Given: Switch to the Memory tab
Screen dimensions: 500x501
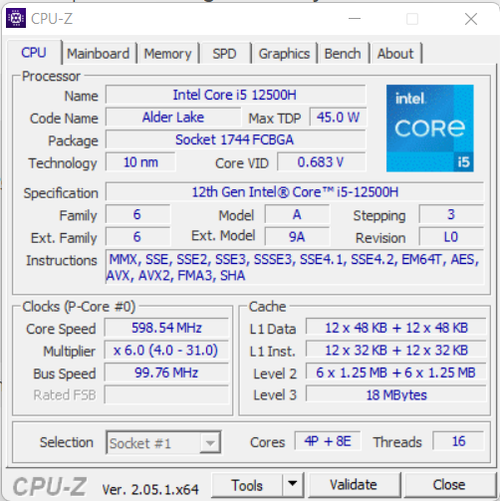Looking at the screenshot, I should click(168, 54).
